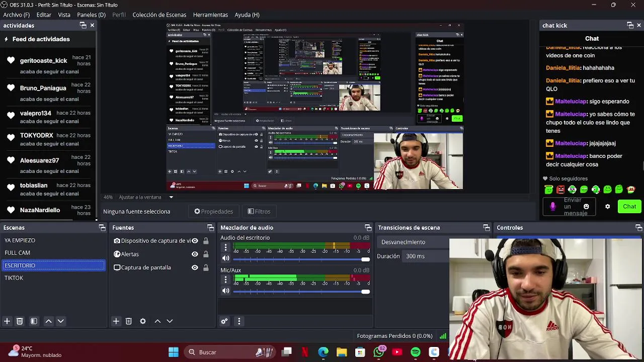The image size is (644, 362).
Task: Float the Escenas dock panel
Action: click(x=102, y=228)
